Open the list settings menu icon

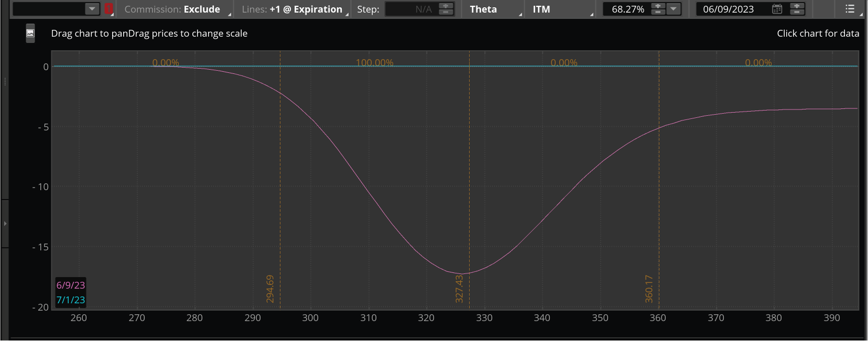(850, 9)
